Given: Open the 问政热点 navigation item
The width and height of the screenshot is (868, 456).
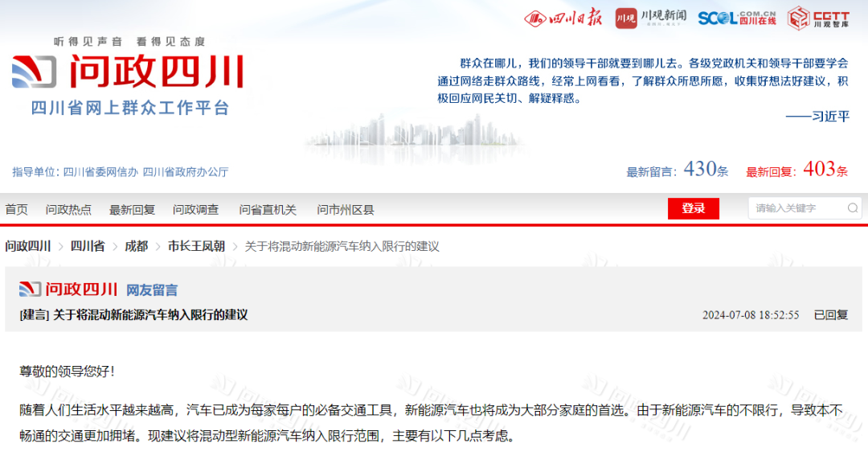Looking at the screenshot, I should pos(68,209).
